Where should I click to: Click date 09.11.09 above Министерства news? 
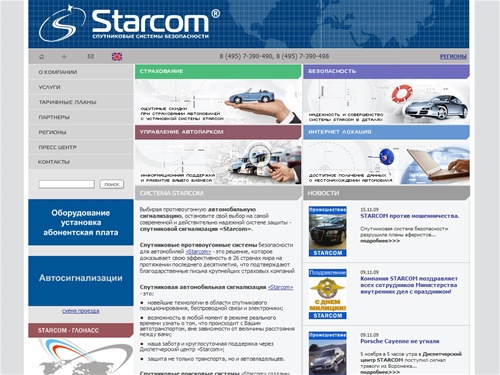coord(369,272)
